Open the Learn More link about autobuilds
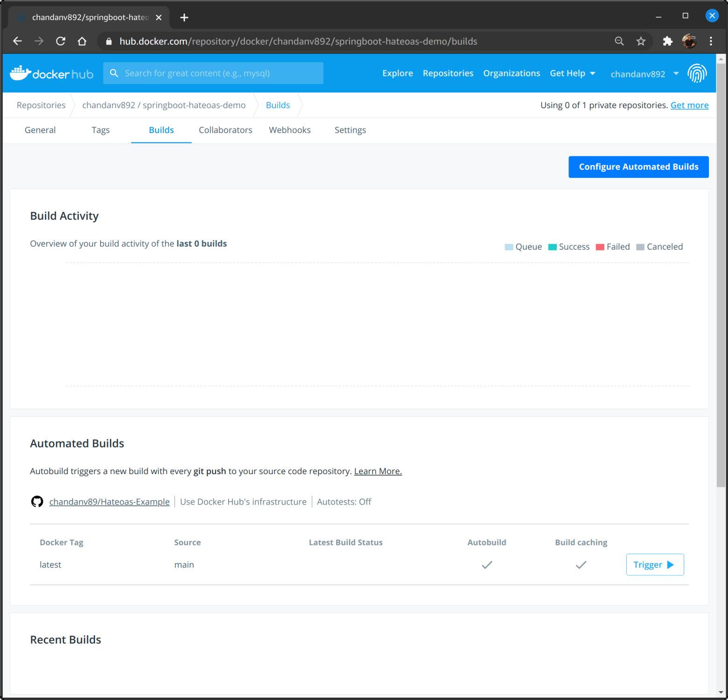Viewport: 728px width, 700px height. click(378, 471)
